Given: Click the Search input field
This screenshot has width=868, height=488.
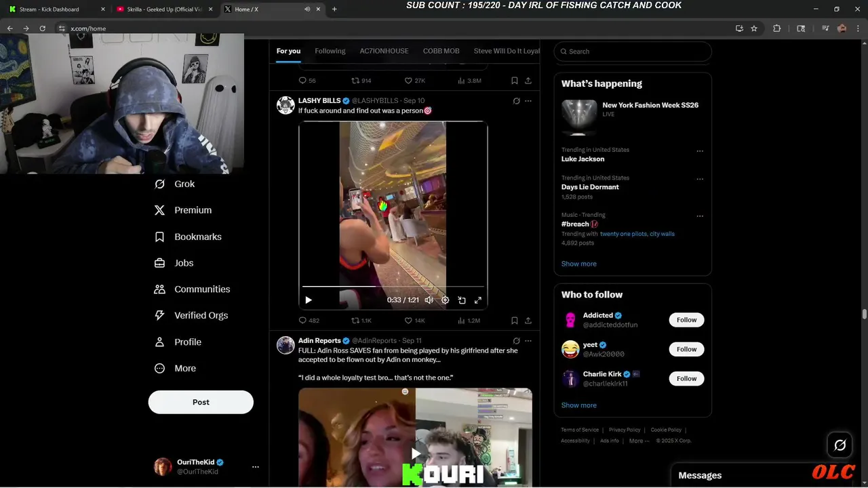Looking at the screenshot, I should [633, 52].
